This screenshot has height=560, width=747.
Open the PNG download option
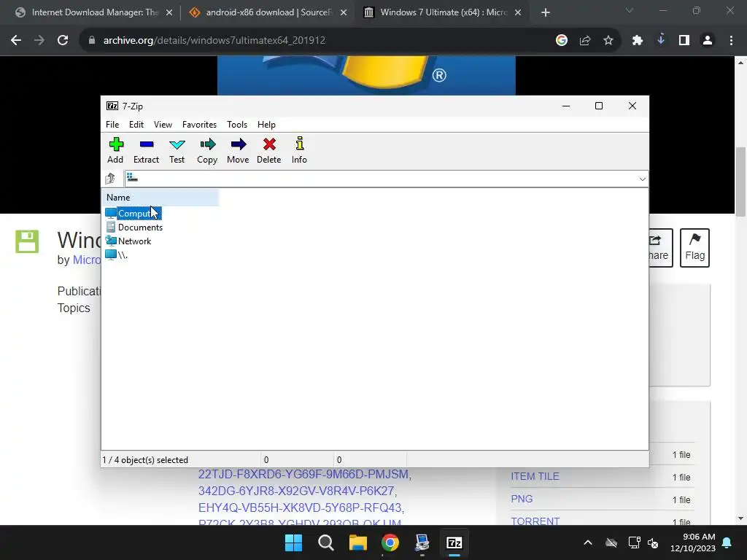click(522, 499)
